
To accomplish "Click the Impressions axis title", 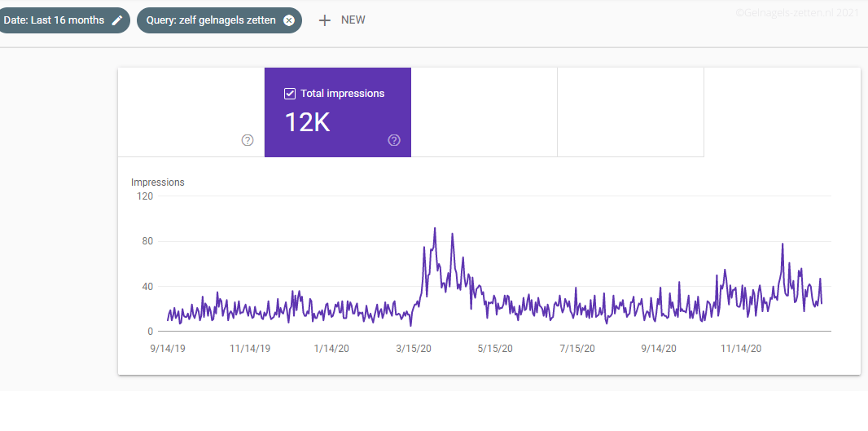I will tap(158, 183).
